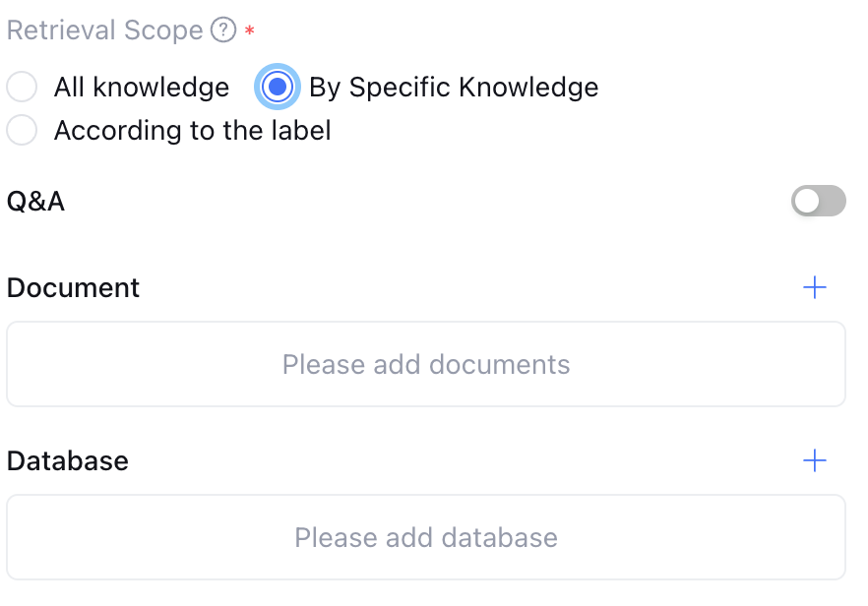
Task: Click the Retrieval Scope field label
Action: (x=105, y=30)
